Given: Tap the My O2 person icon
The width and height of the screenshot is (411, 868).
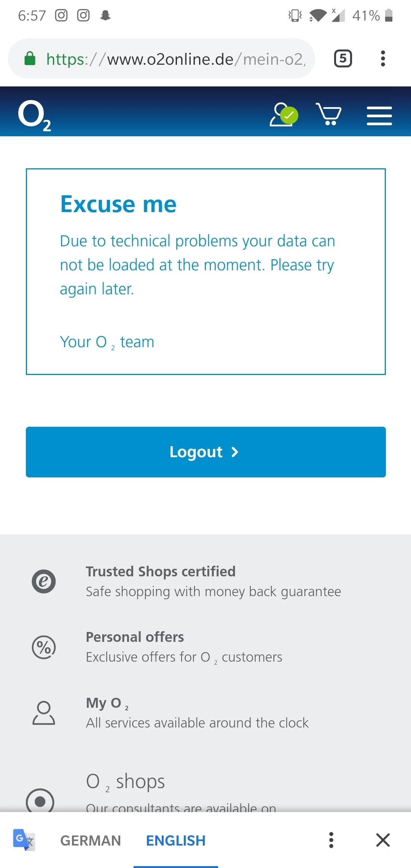Looking at the screenshot, I should pos(44,713).
